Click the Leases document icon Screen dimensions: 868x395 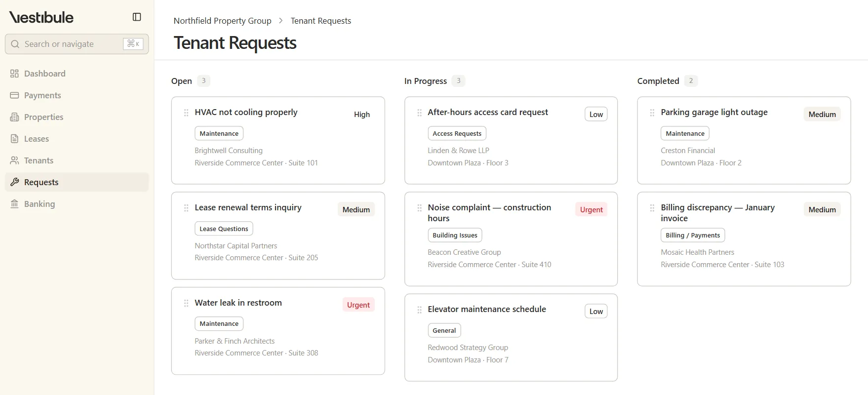pos(14,139)
